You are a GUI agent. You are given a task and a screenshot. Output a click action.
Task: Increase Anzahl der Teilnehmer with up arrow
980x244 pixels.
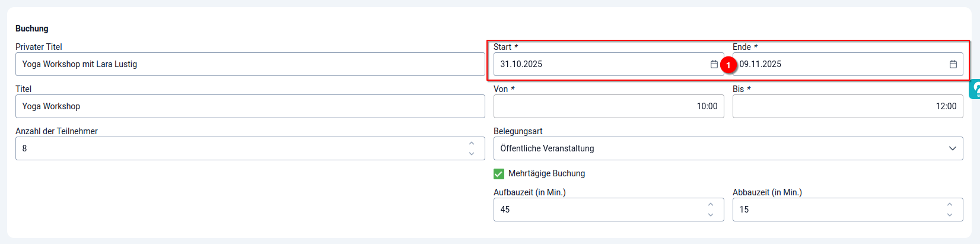tap(472, 143)
